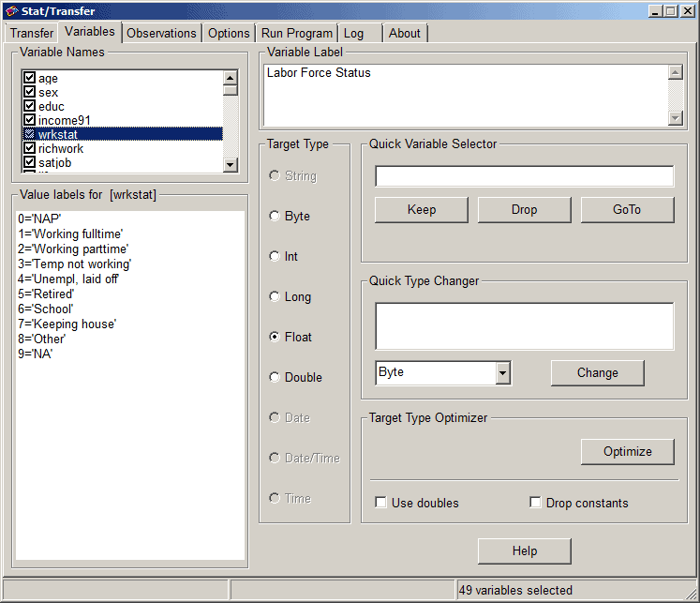Enable the Drop constants checkbox
The image size is (700, 603).
coord(536,503)
